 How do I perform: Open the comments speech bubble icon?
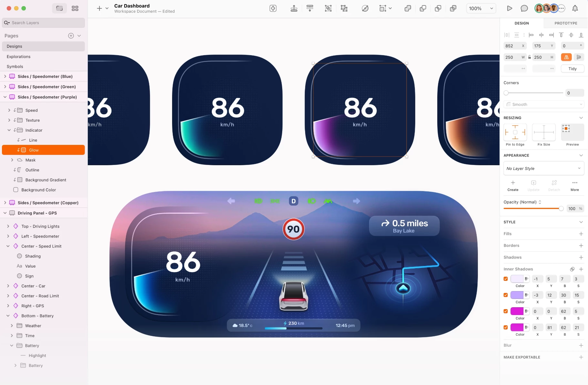point(524,8)
